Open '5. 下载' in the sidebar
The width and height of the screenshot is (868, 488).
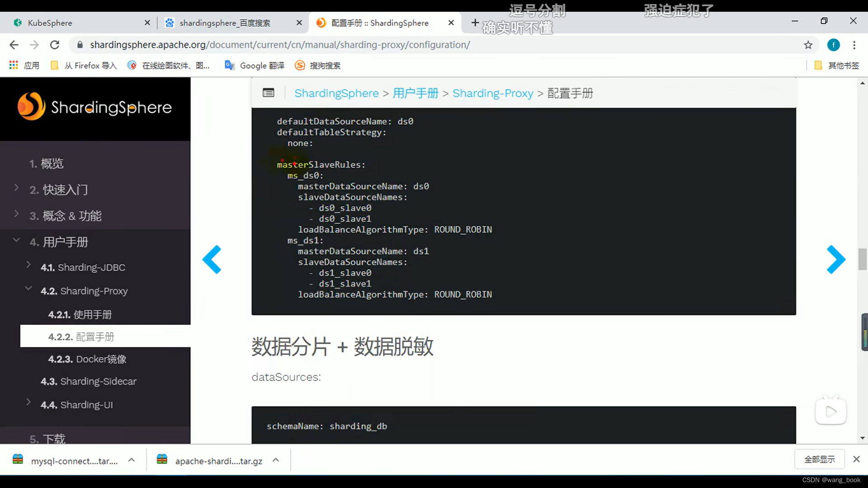(47, 439)
